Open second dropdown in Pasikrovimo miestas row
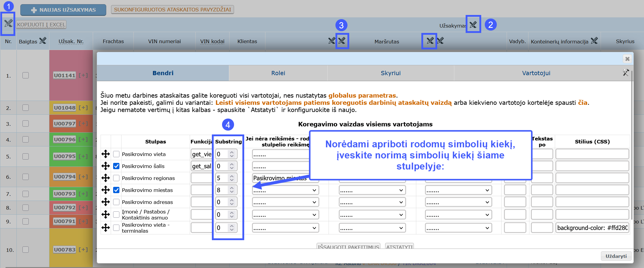This screenshot has width=644, height=268. coord(372,190)
